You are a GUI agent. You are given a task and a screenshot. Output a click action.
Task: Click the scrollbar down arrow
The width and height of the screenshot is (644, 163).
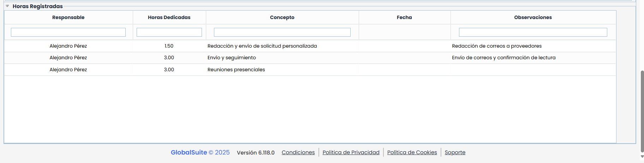(642, 157)
